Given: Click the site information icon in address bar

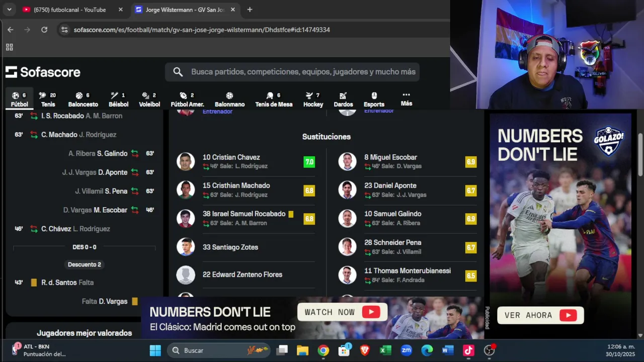Looking at the screenshot, I should (64, 30).
